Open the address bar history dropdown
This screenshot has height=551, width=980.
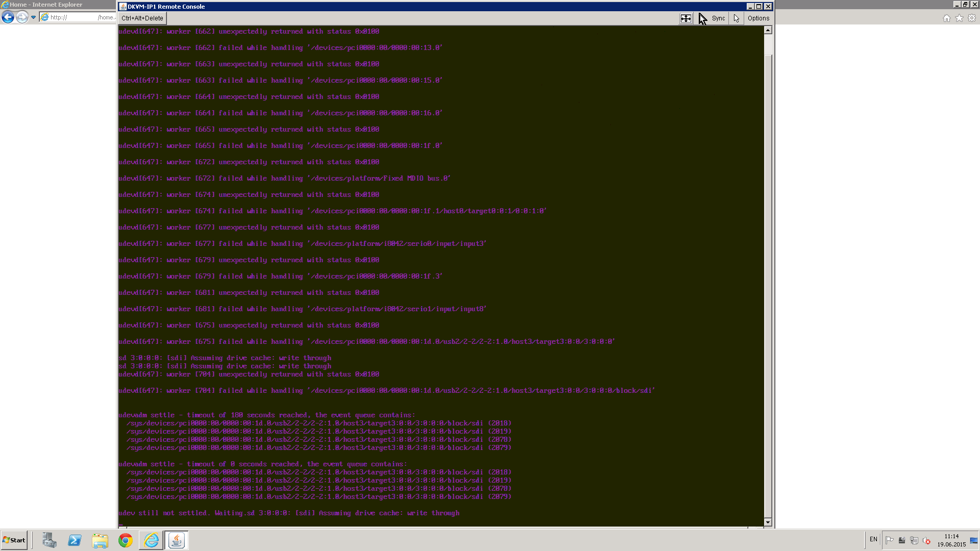click(34, 17)
